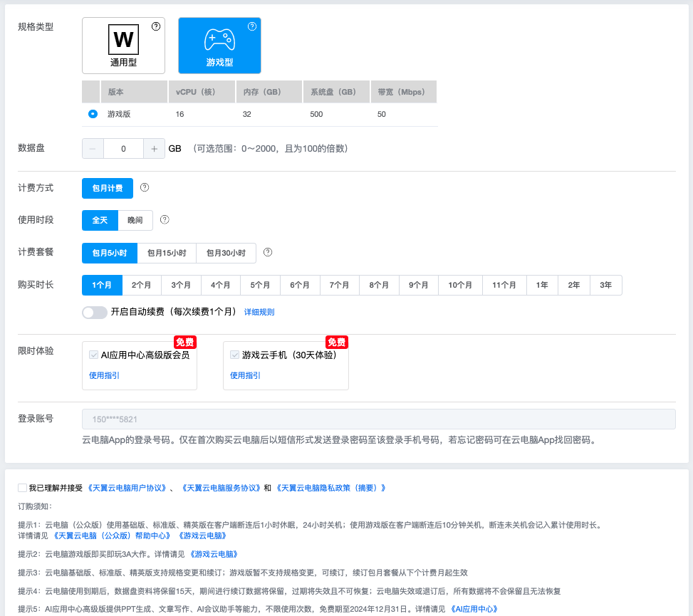Choose 包月30小时 billing package
This screenshot has height=616, width=693.
[x=226, y=253]
